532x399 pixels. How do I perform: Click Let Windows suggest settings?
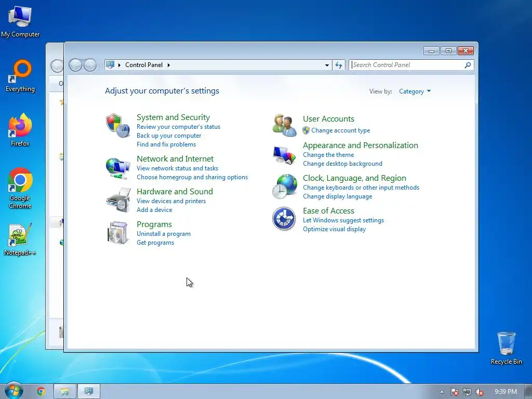[343, 220]
